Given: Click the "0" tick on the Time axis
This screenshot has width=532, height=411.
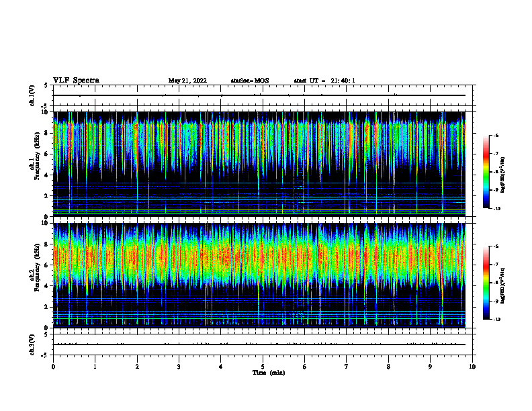Looking at the screenshot, I should click(53, 367).
